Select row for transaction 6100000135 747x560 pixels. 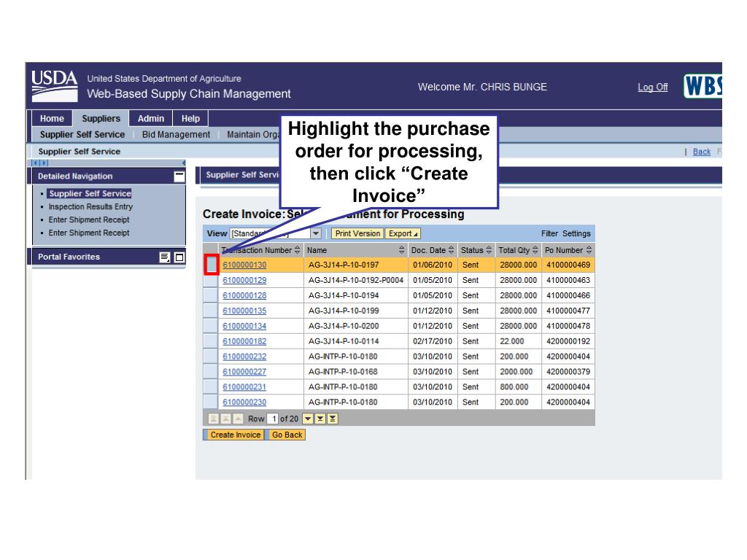(211, 311)
